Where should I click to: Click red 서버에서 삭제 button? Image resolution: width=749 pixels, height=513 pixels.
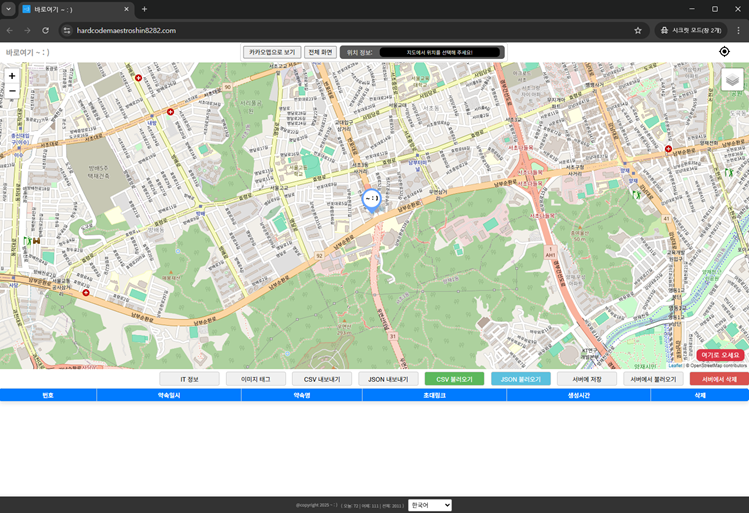pyautogui.click(x=719, y=379)
